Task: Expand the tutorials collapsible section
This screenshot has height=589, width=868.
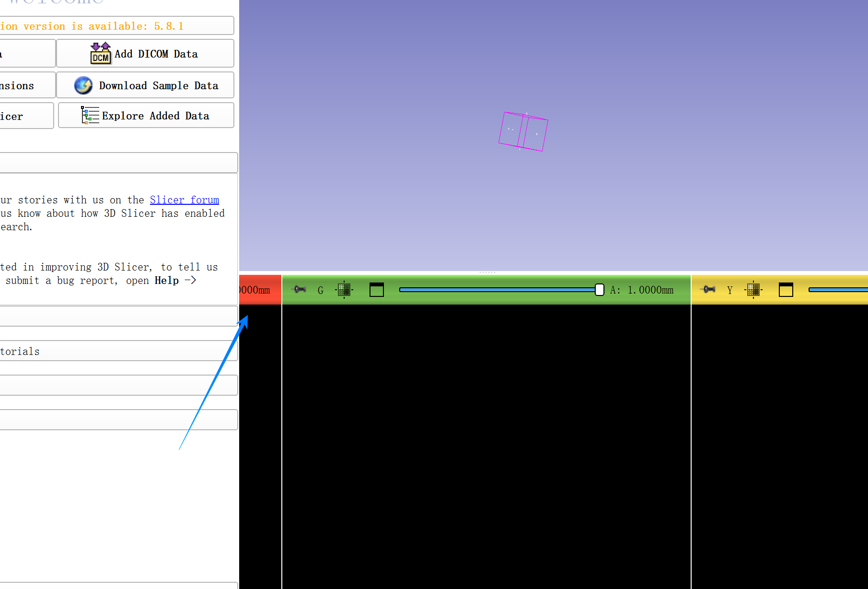Action: pos(119,351)
